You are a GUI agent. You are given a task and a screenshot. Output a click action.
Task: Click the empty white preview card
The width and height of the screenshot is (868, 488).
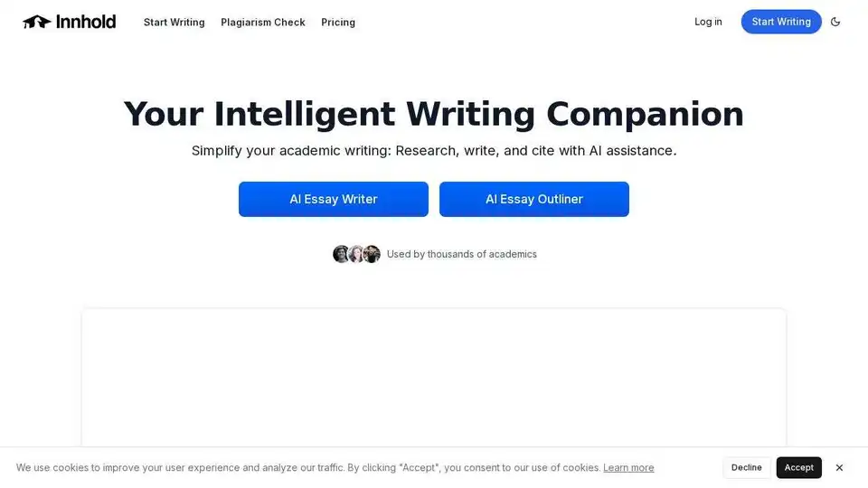coord(434,378)
